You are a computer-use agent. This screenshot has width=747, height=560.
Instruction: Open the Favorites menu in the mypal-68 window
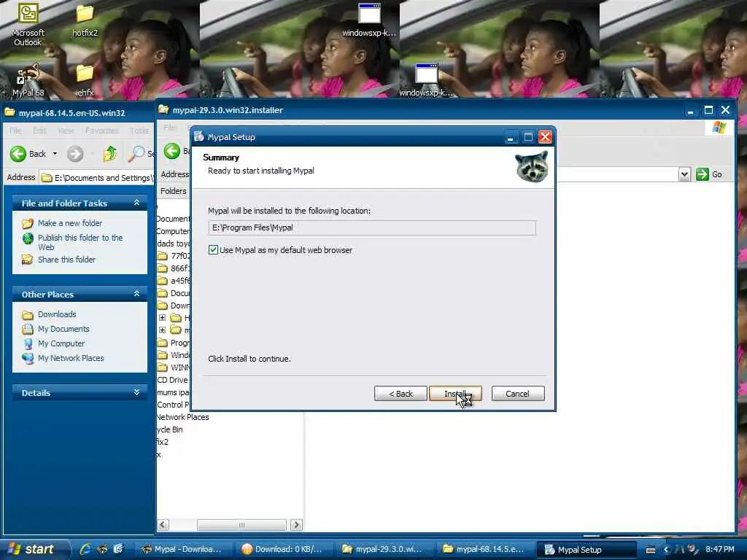[101, 131]
